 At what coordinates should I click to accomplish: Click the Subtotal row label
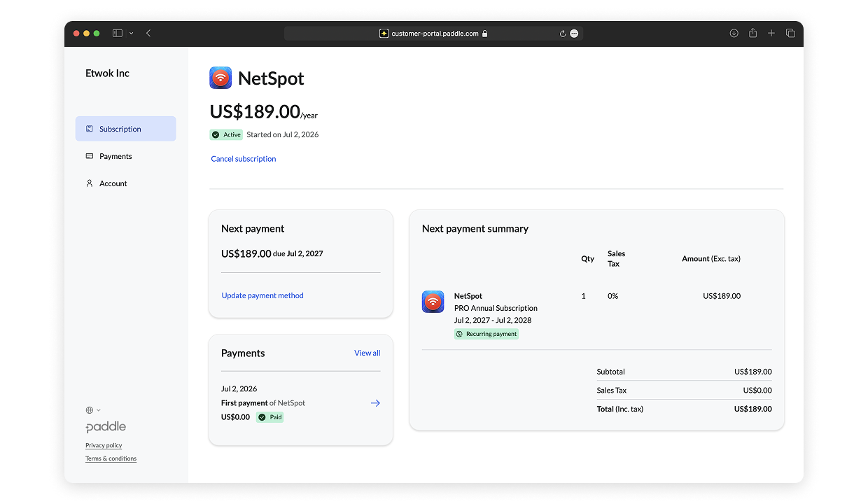[x=611, y=372]
